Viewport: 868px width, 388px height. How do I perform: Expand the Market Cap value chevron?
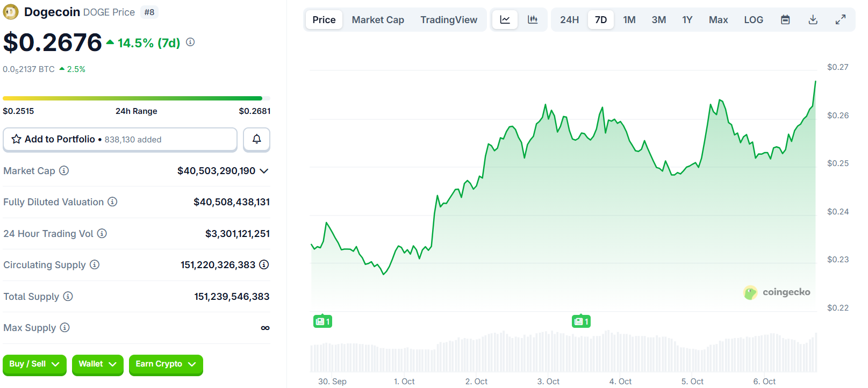click(x=264, y=171)
